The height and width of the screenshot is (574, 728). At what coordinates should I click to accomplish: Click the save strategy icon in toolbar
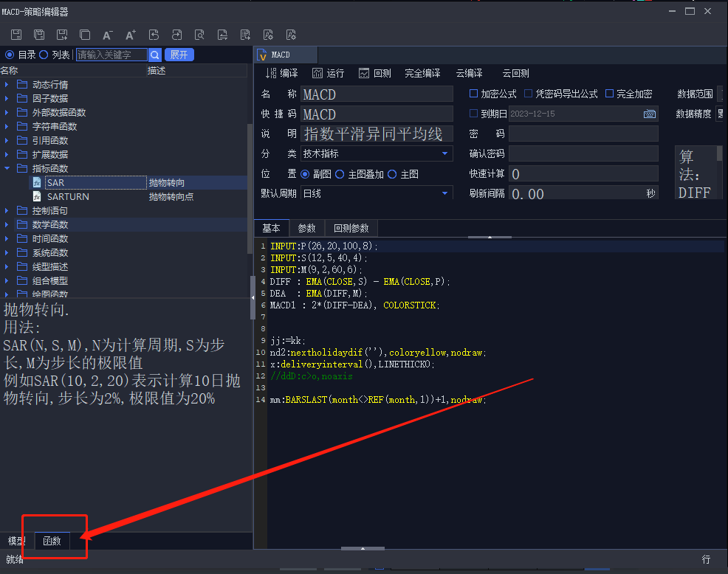(x=16, y=35)
